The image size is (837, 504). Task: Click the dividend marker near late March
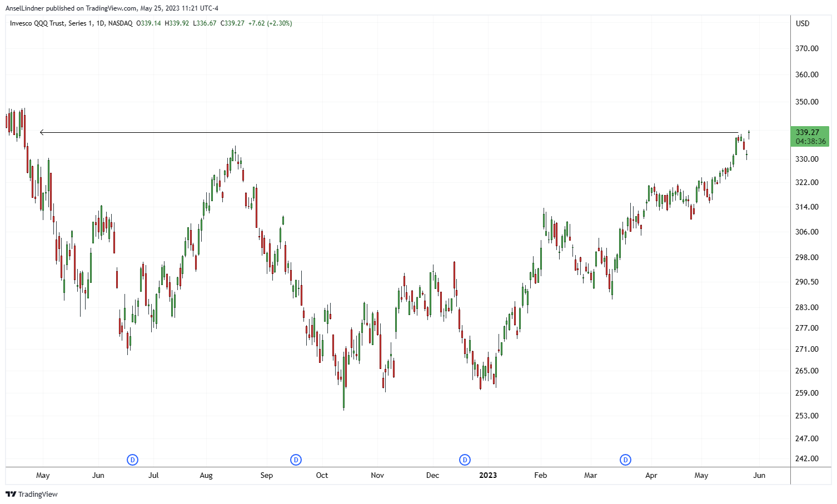(626, 460)
